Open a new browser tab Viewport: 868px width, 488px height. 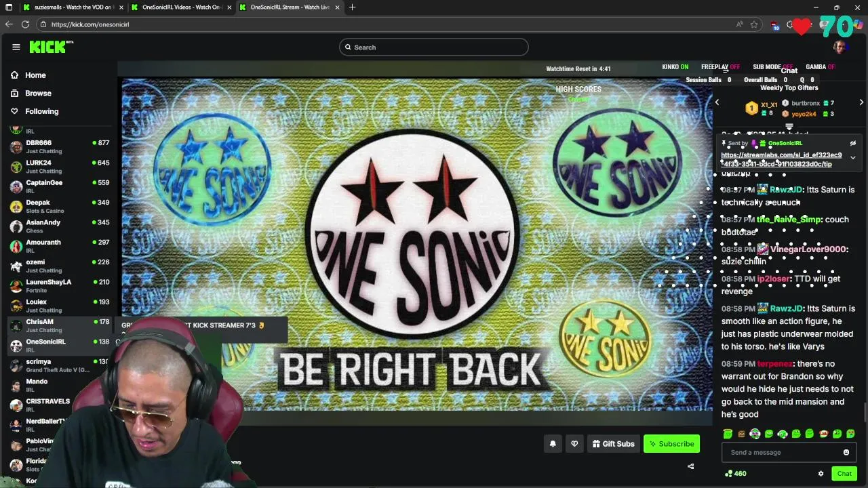coord(352,7)
